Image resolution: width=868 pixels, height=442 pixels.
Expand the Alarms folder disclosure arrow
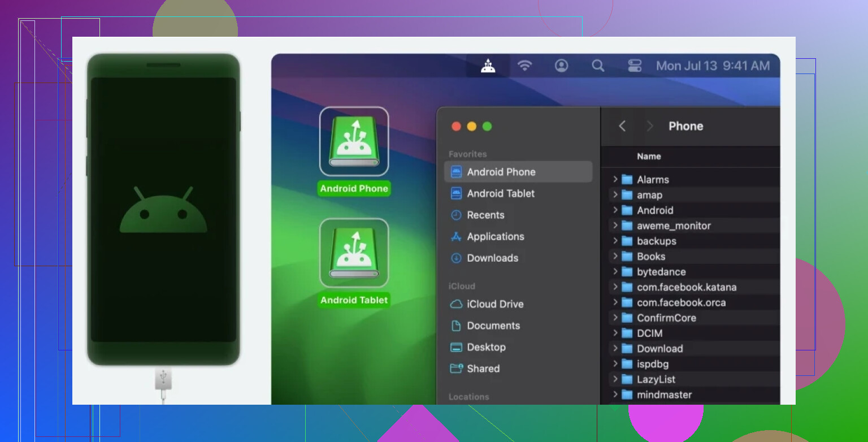click(x=615, y=179)
